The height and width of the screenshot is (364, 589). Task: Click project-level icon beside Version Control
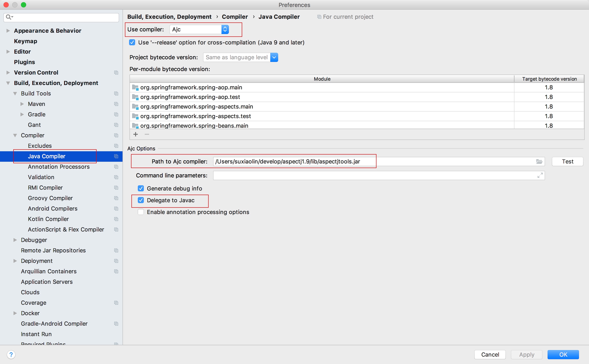click(x=116, y=72)
